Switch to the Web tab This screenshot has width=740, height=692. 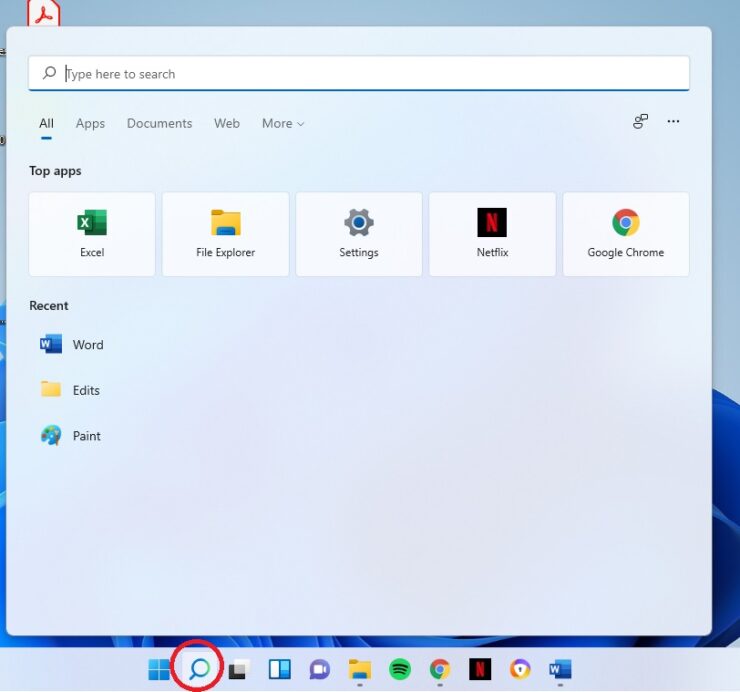(x=227, y=123)
